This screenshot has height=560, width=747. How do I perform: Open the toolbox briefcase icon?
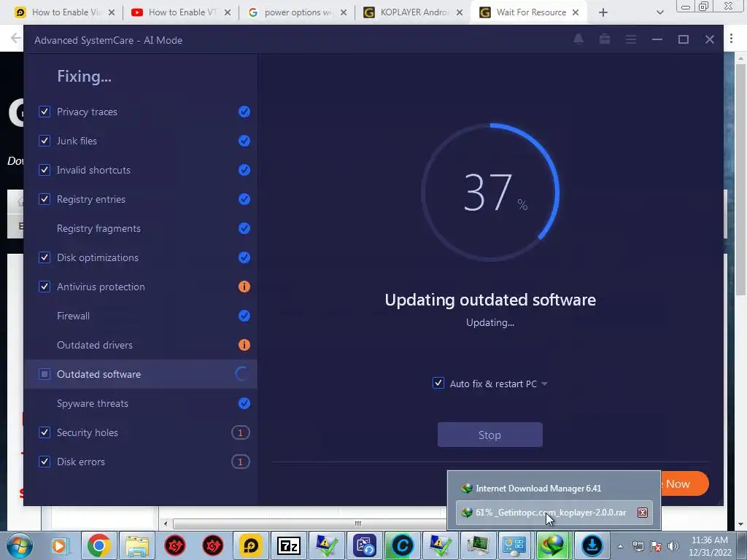[x=605, y=39]
